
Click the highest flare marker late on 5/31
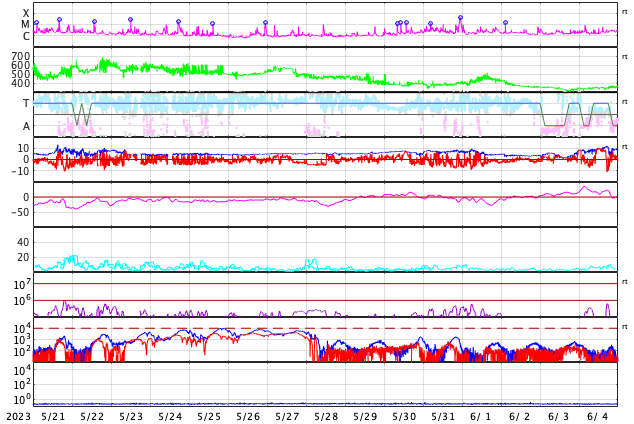[x=461, y=17]
